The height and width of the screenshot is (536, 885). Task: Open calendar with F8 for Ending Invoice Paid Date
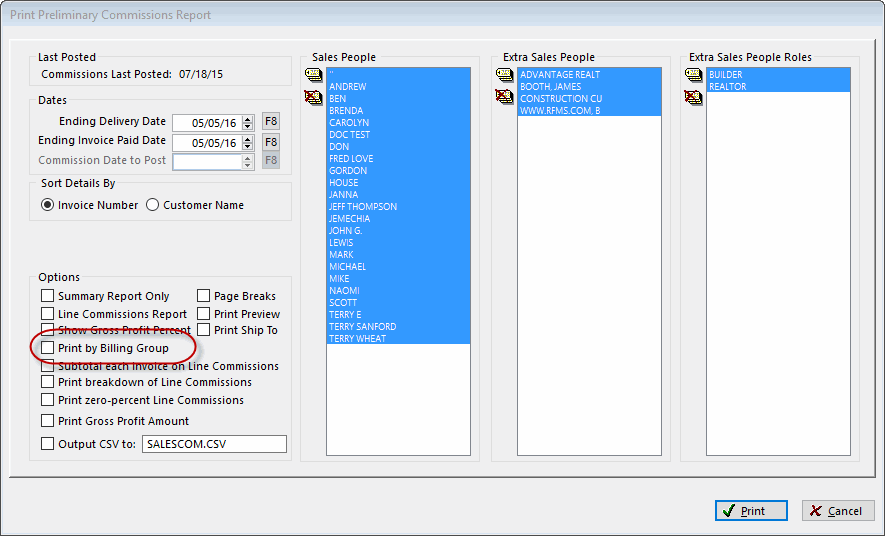pyautogui.click(x=271, y=142)
